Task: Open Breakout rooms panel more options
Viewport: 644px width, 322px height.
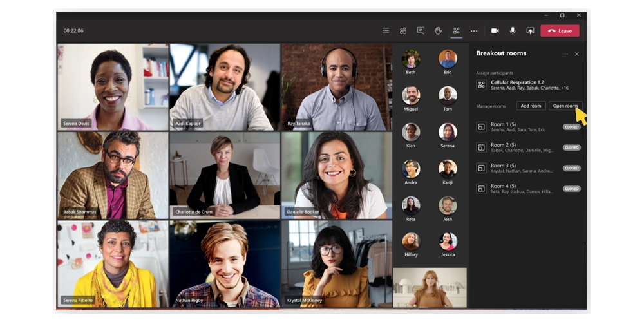Action: [x=565, y=54]
